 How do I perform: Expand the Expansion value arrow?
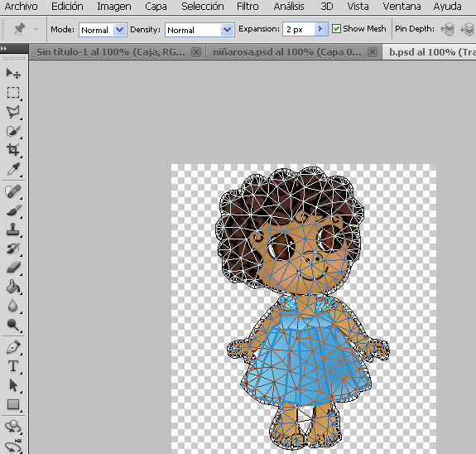(x=320, y=29)
